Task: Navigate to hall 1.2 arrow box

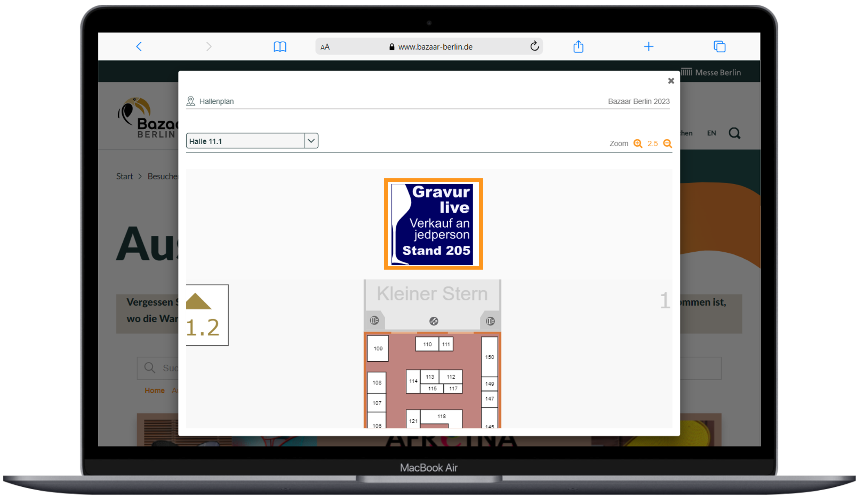Action: [x=207, y=315]
